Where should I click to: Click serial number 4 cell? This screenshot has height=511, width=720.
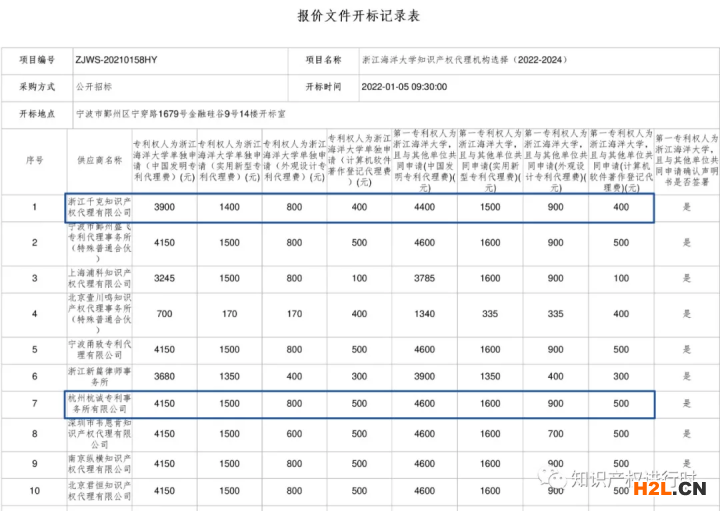point(34,314)
